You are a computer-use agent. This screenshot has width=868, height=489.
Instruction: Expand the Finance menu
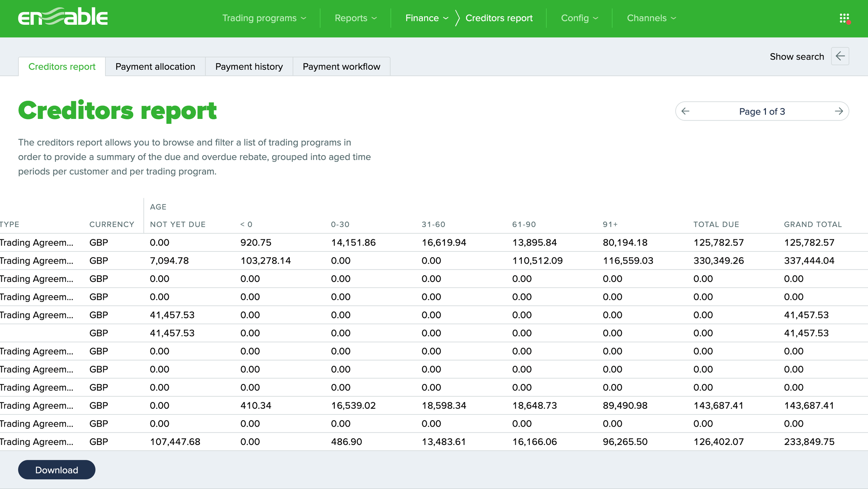tap(427, 18)
